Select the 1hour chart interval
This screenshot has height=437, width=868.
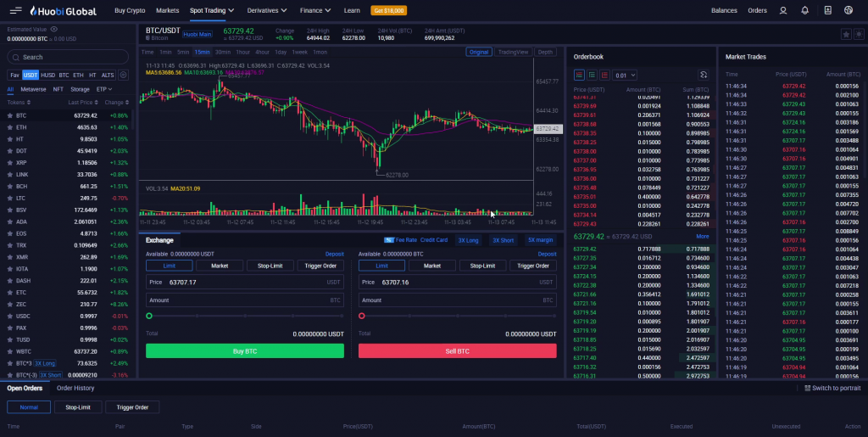[243, 52]
